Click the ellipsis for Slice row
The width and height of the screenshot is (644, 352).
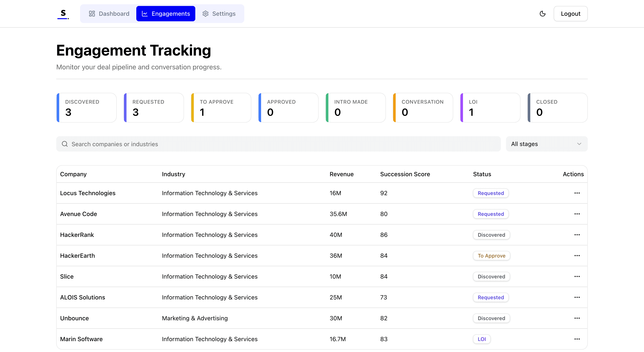click(x=577, y=276)
